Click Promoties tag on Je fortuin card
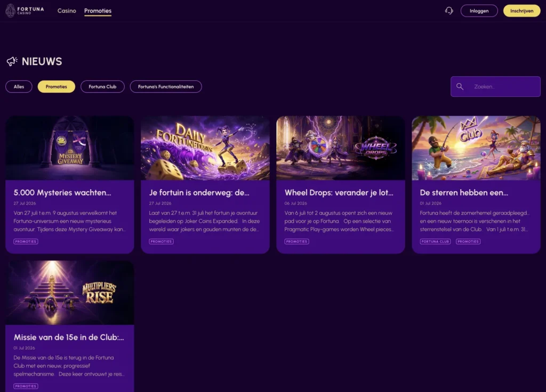Screen dimensions: 546x392 tap(161, 241)
